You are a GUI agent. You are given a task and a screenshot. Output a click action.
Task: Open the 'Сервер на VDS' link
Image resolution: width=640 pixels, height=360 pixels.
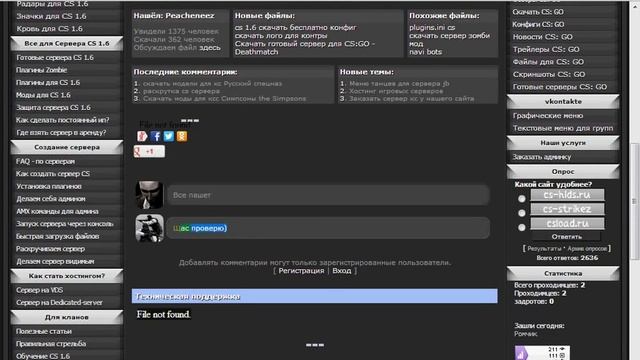pos(39,290)
